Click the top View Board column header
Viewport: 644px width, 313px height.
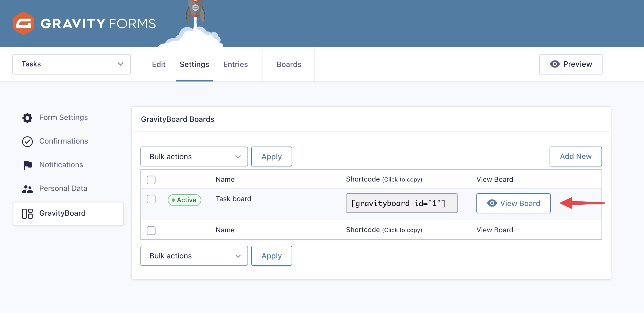point(495,179)
